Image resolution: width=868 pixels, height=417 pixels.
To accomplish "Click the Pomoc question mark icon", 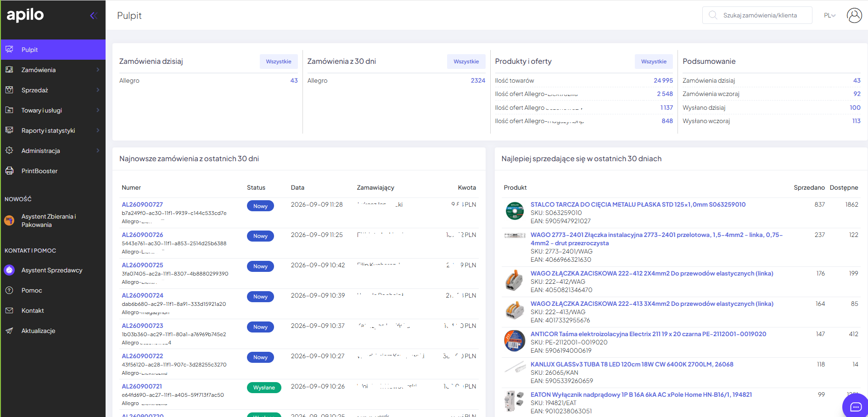I will click(x=9, y=290).
